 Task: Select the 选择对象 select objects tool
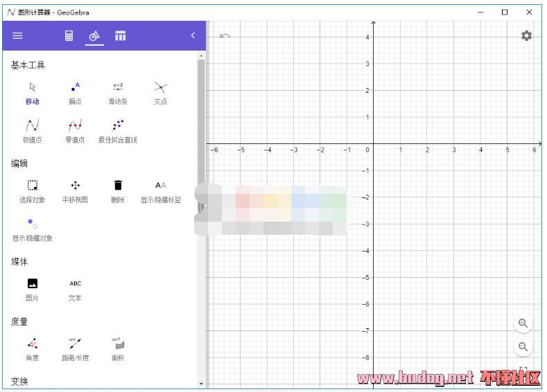(x=32, y=191)
